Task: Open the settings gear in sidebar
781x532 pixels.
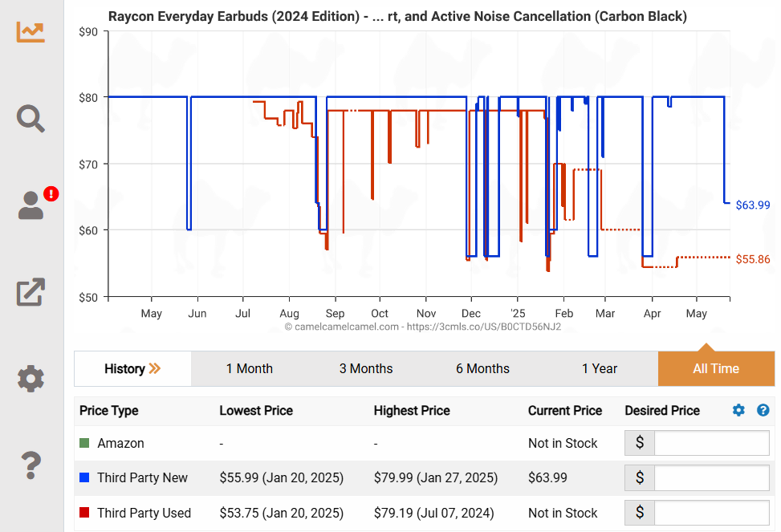Action: click(x=31, y=378)
